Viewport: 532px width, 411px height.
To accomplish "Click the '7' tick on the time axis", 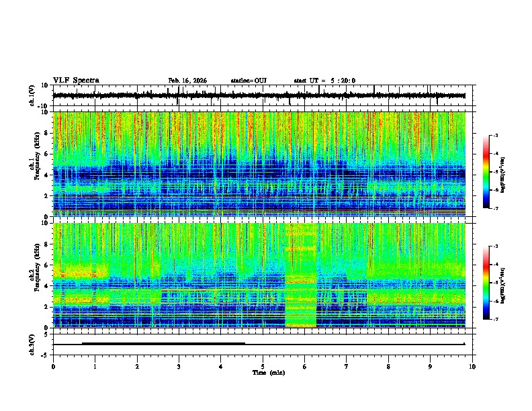I will click(347, 367).
